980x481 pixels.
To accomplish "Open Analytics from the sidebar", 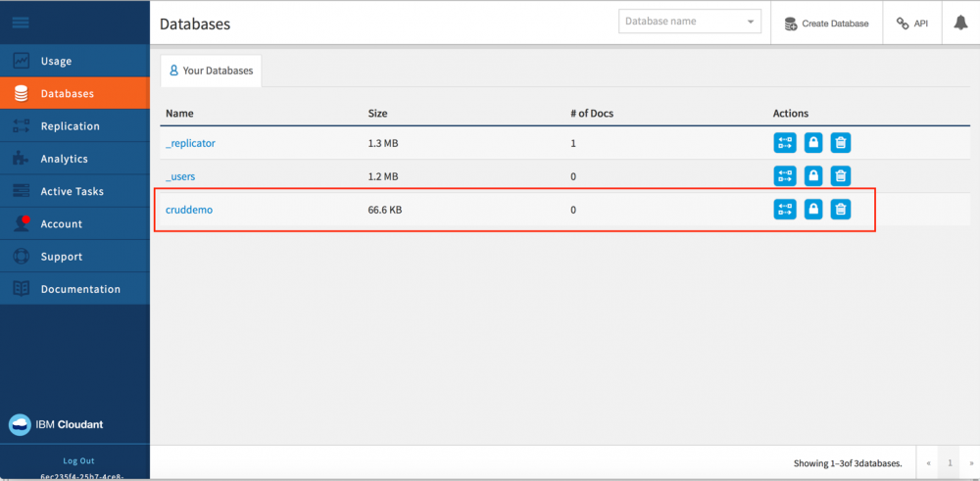I will 75,159.
